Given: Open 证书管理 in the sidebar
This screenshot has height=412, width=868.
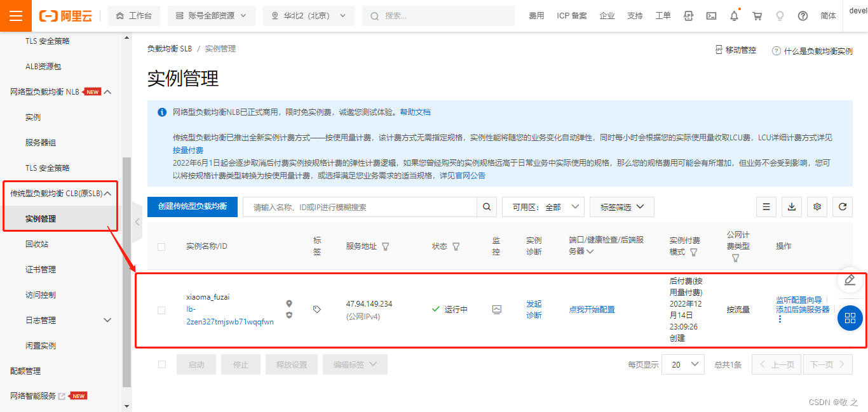Looking at the screenshot, I should click(x=41, y=270).
